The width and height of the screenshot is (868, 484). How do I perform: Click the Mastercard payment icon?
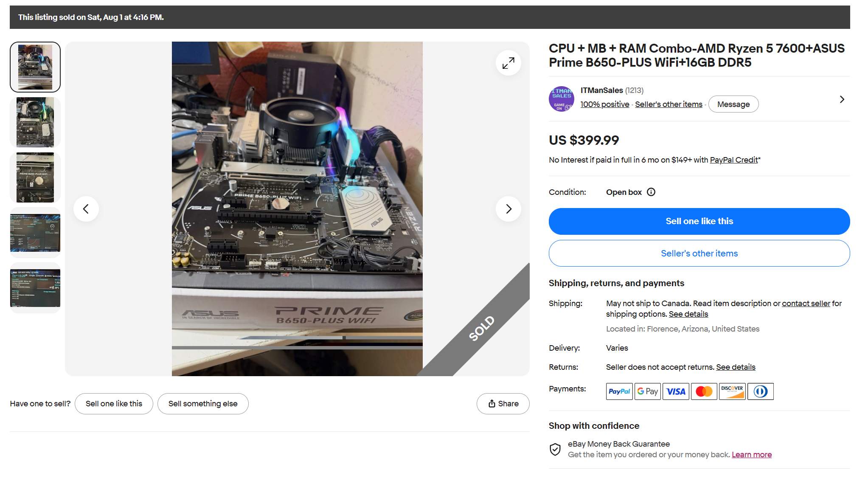[704, 391]
